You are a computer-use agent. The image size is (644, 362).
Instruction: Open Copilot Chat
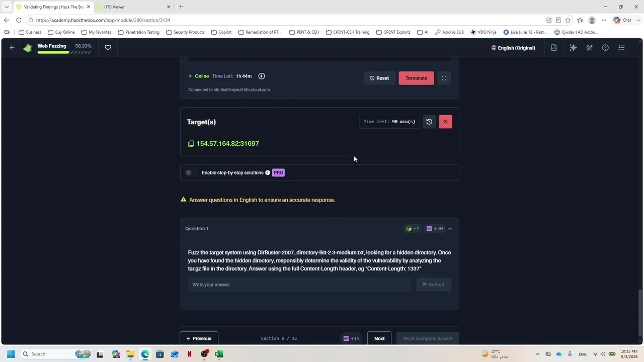(x=622, y=20)
